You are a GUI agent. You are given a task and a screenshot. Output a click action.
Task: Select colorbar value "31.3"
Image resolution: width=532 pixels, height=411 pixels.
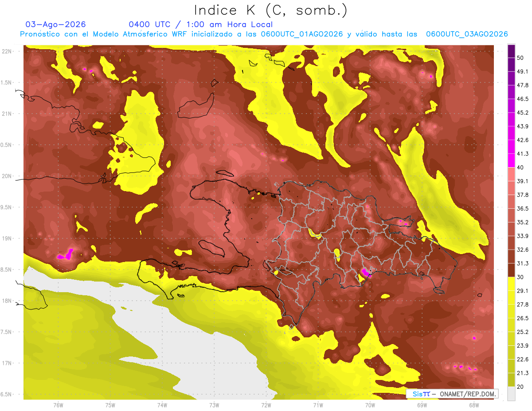pyautogui.click(x=523, y=263)
